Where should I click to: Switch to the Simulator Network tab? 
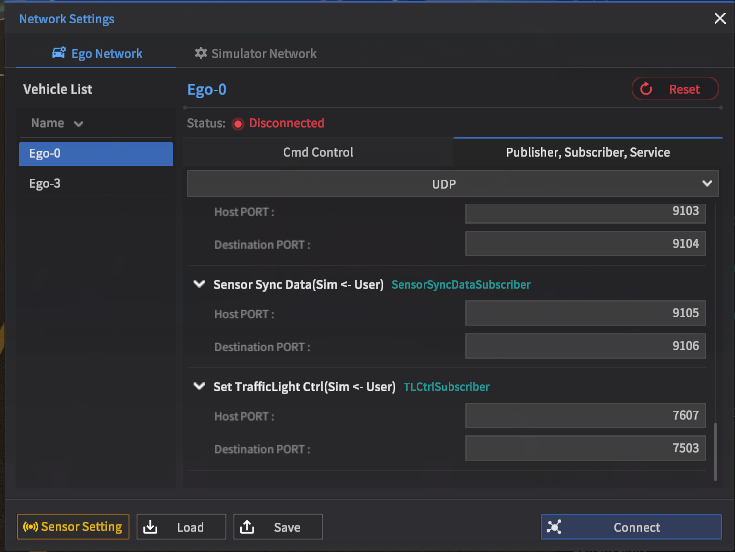[x=256, y=53]
